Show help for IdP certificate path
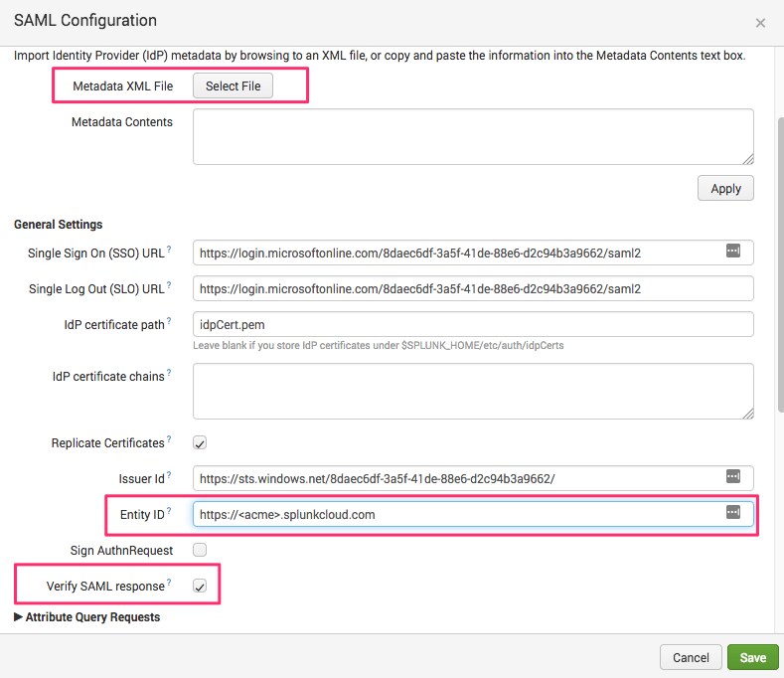 tap(169, 321)
